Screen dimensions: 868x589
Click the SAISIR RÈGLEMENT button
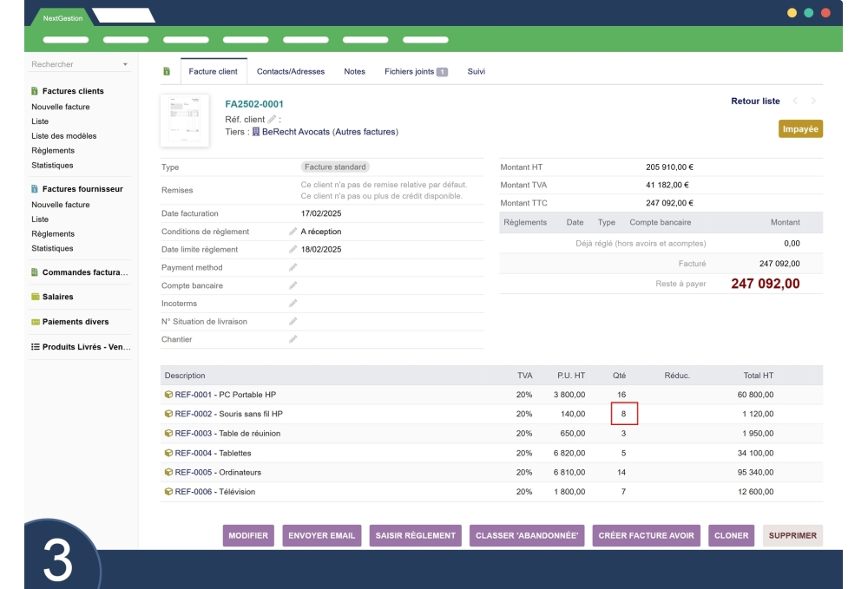pyautogui.click(x=415, y=536)
